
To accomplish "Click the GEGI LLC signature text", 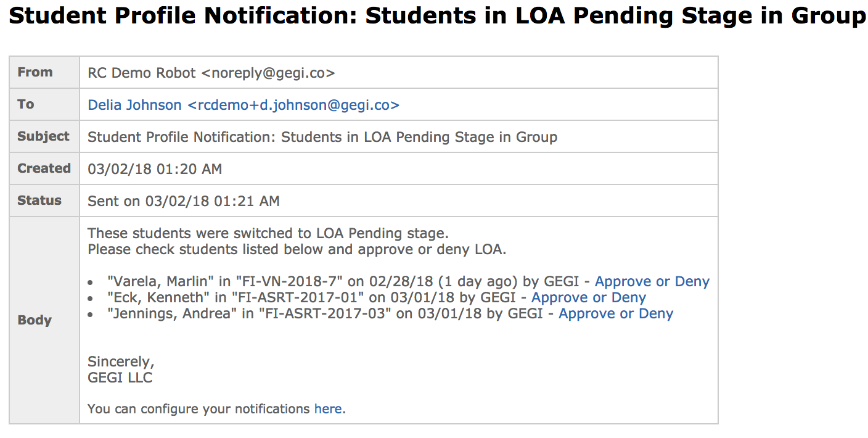I will click(120, 378).
